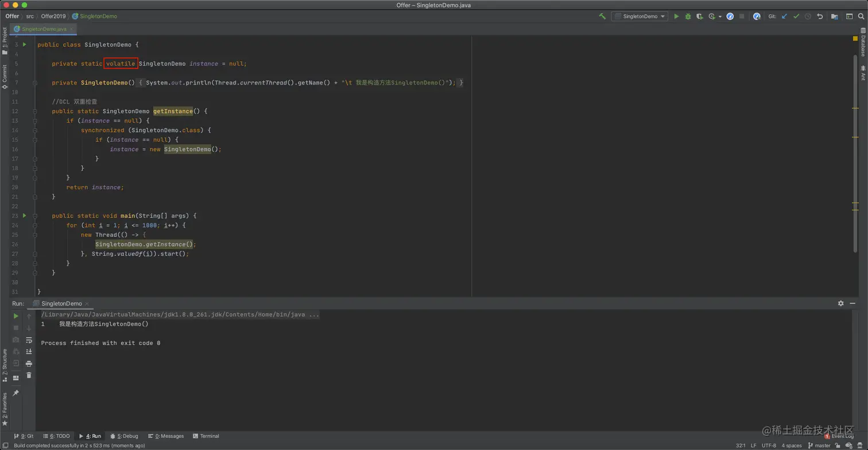Open Project Structure from the toolbar

coord(835,17)
